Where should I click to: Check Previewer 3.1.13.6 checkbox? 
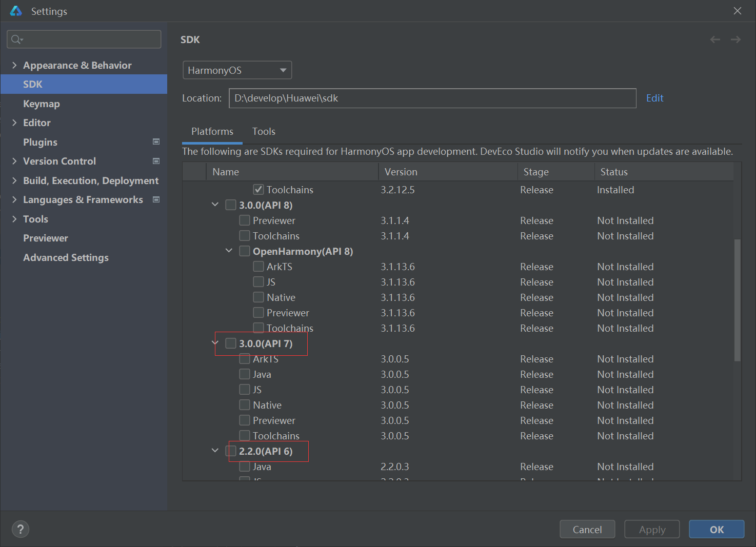pos(258,313)
